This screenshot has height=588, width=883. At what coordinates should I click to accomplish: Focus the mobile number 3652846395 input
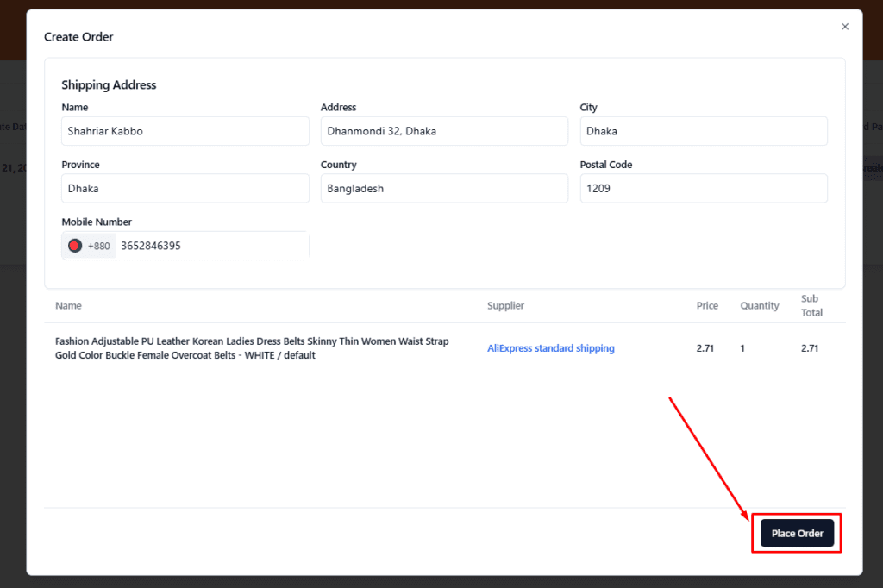pyautogui.click(x=211, y=246)
